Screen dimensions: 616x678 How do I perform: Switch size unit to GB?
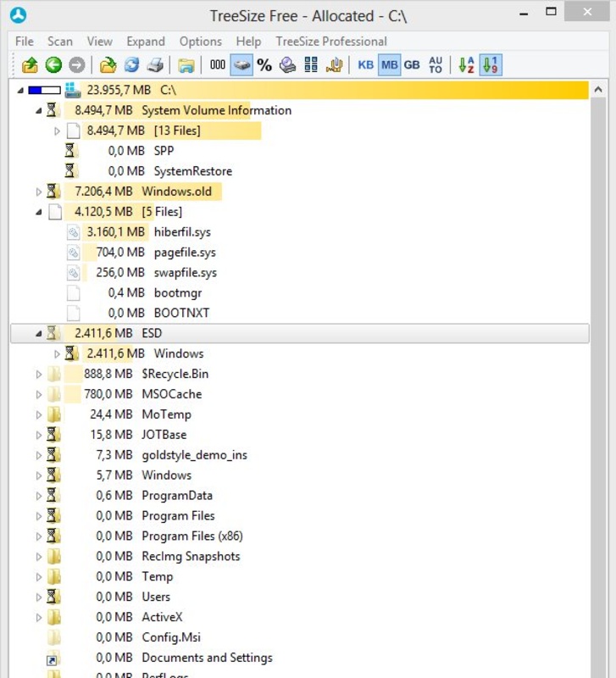[x=412, y=65]
